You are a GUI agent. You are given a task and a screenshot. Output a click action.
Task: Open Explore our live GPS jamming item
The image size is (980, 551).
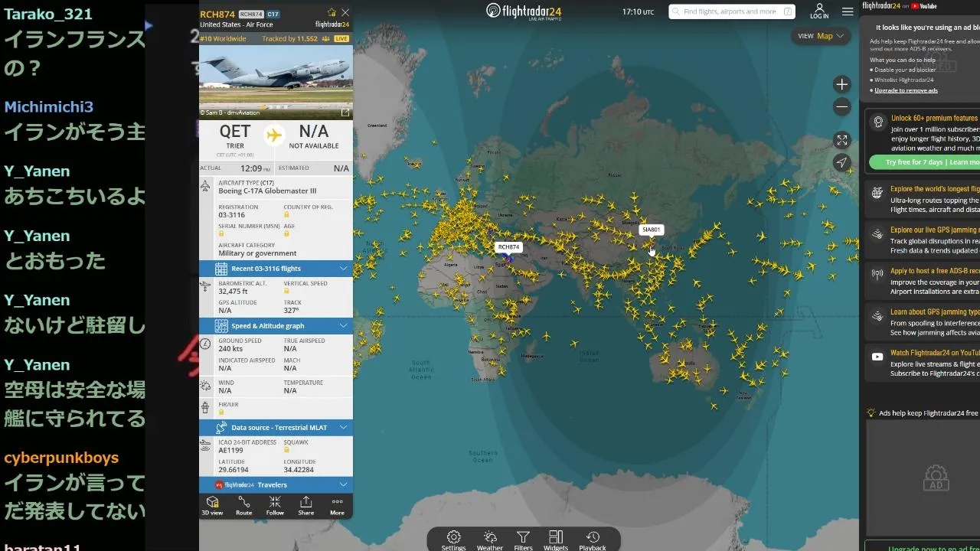923,240
